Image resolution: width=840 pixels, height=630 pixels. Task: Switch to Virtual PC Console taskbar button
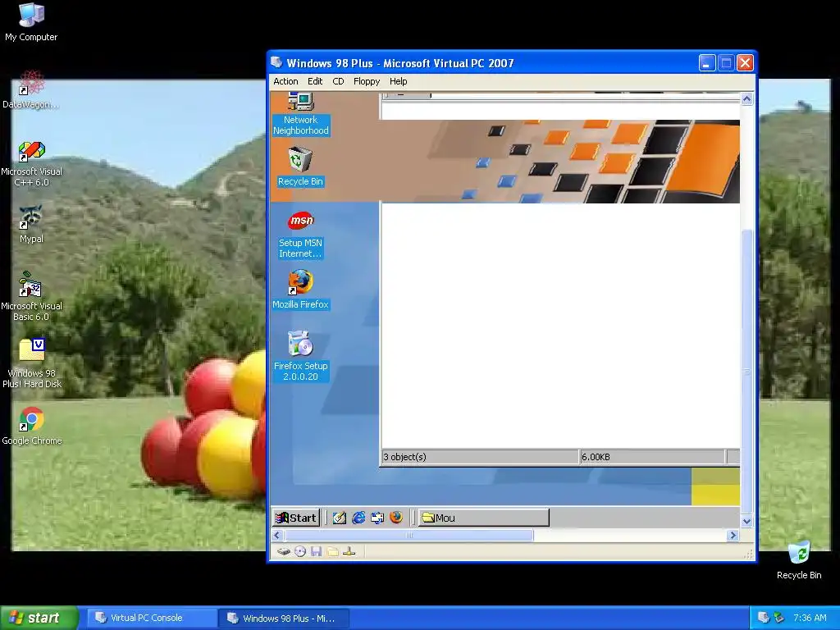152,618
